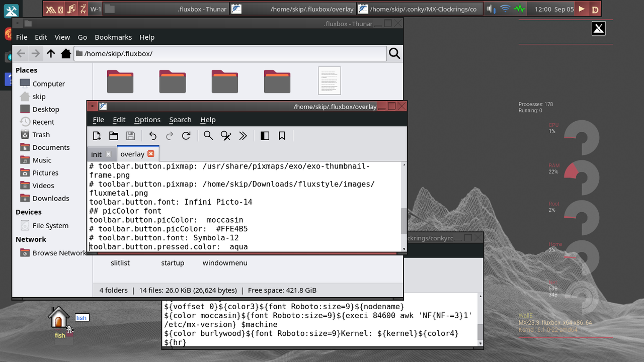Click the find and replace icon in the editor toolbar
This screenshot has height=362, width=644.
(226, 136)
